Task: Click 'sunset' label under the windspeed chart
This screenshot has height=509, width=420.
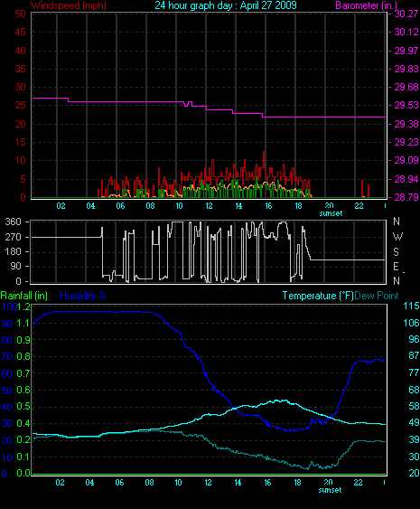Action: (x=331, y=213)
